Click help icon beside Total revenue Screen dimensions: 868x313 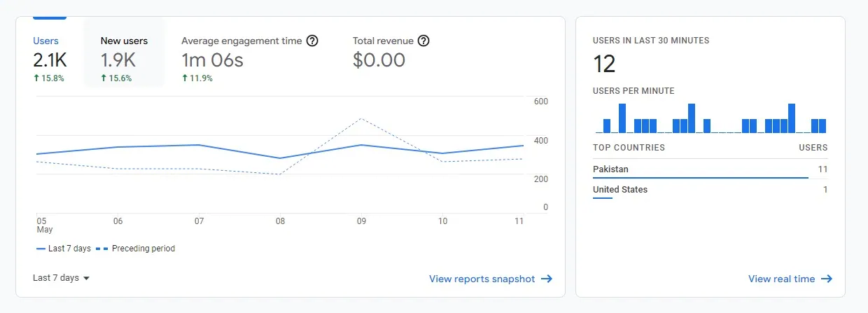click(x=423, y=41)
